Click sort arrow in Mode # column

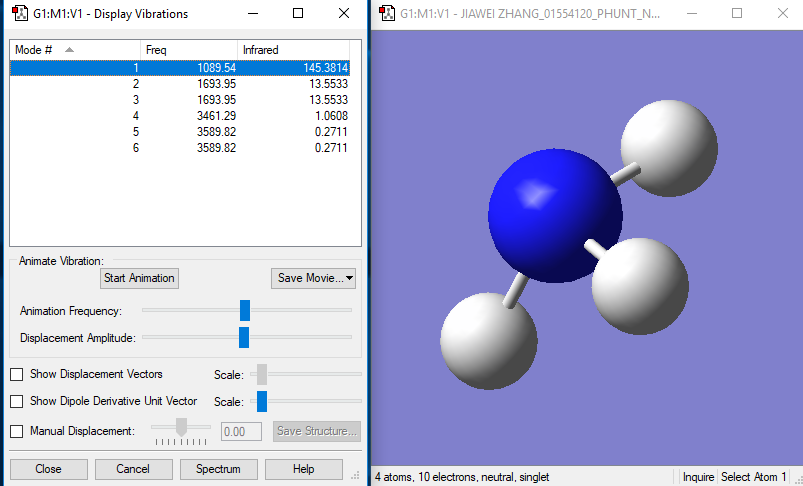[x=69, y=49]
